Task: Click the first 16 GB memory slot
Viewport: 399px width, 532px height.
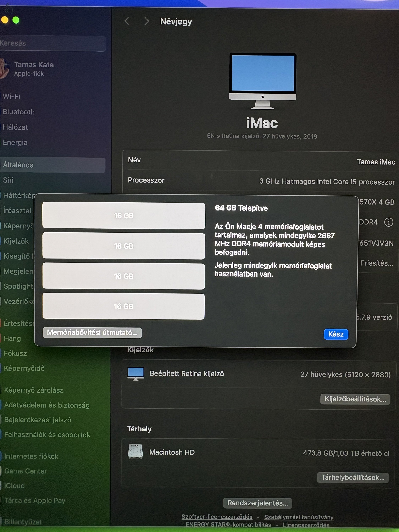Action: (124, 215)
